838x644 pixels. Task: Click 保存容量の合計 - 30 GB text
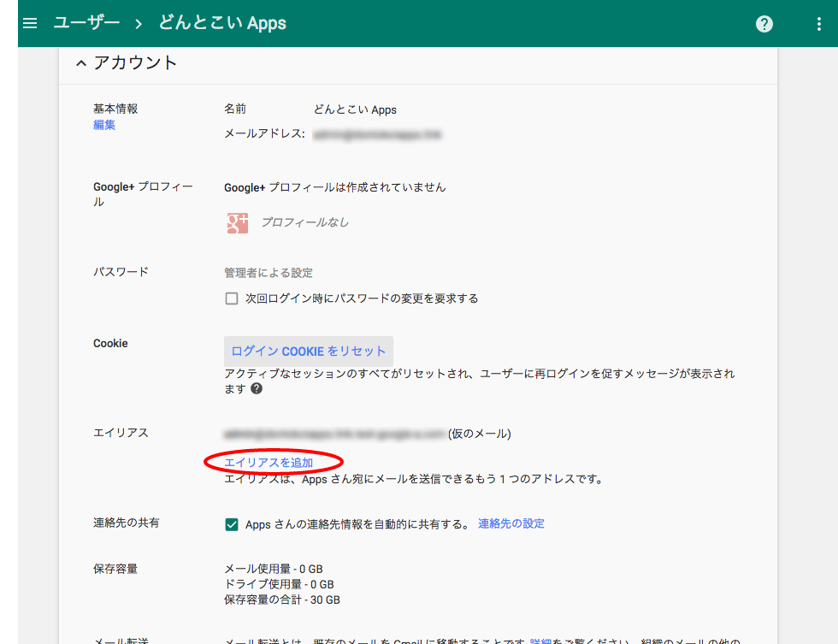(x=282, y=600)
